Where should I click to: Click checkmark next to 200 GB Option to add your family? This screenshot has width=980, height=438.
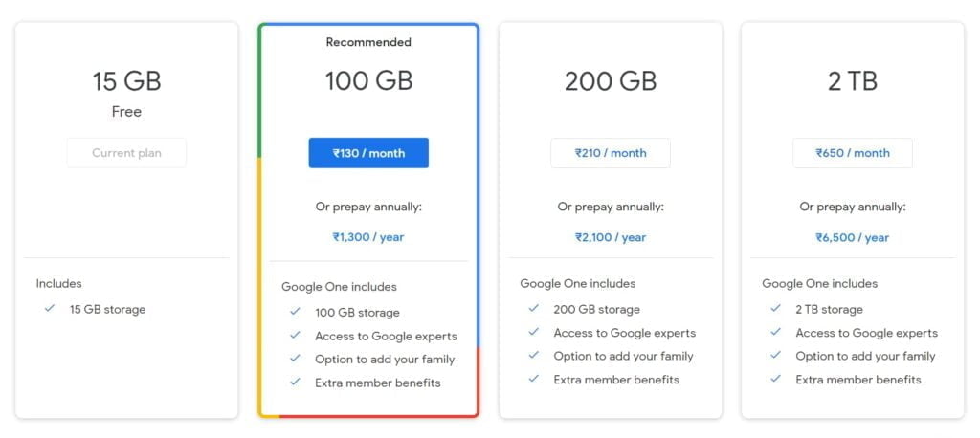pos(533,355)
